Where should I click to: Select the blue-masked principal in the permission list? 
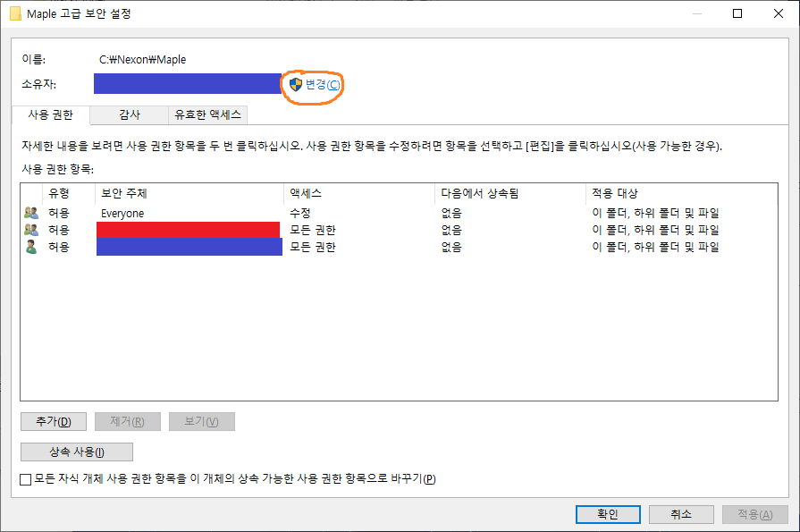point(189,247)
